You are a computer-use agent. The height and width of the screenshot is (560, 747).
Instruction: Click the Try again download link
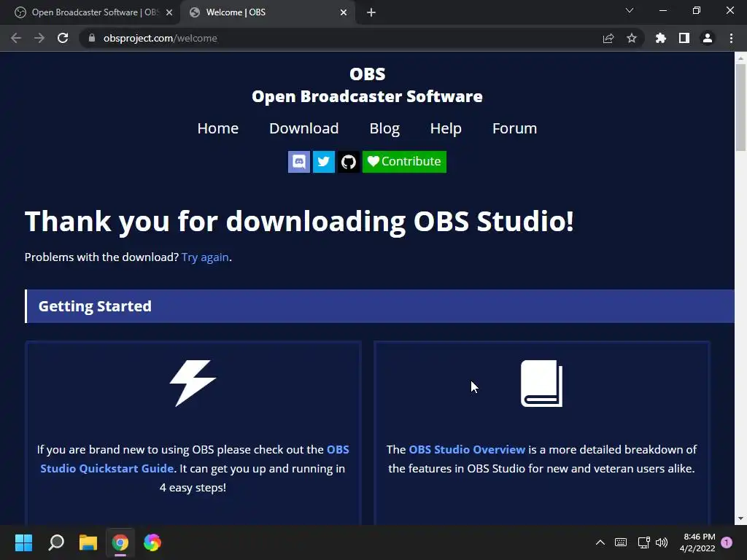(x=205, y=257)
